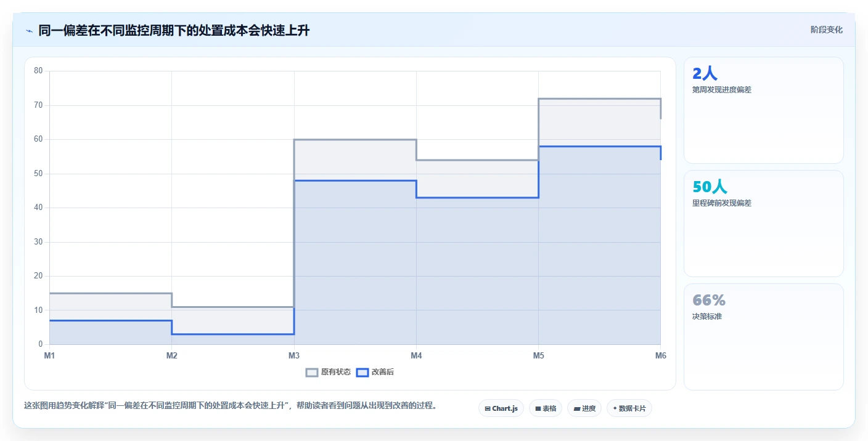Click the 50 y-axis tick label

tap(38, 174)
